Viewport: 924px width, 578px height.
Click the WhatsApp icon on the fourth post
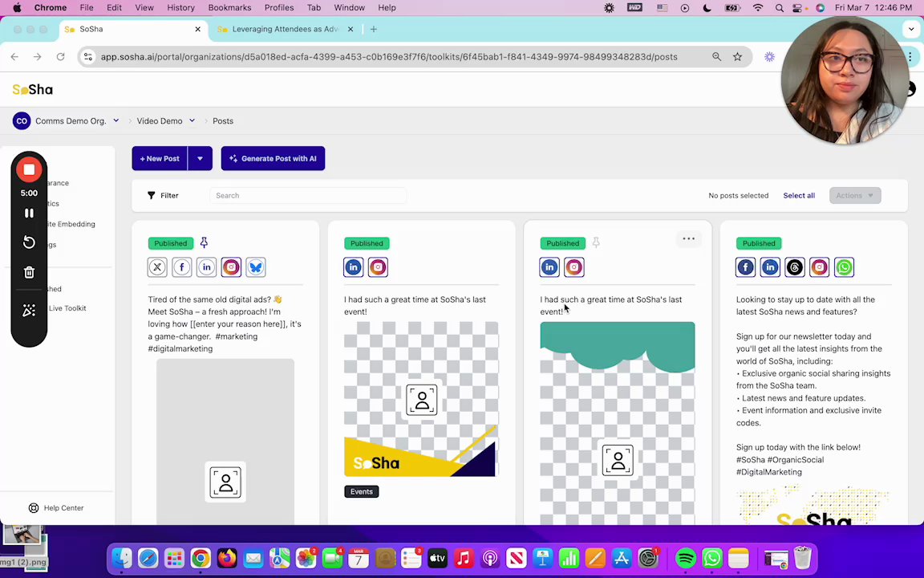[x=844, y=267]
